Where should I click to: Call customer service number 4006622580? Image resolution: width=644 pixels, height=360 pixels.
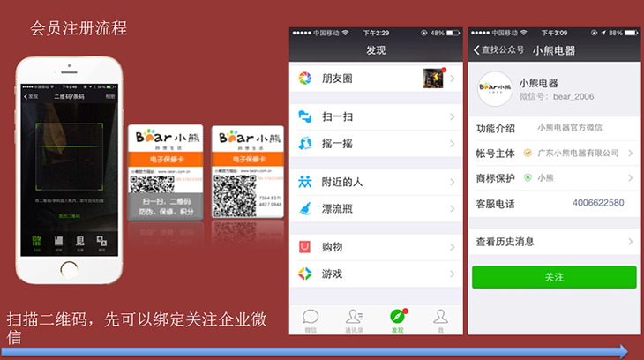598,203
